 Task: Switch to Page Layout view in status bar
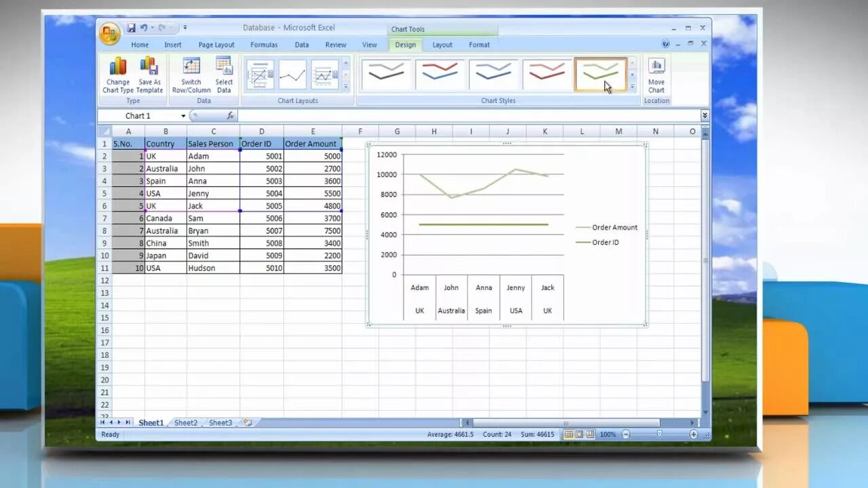coord(579,434)
